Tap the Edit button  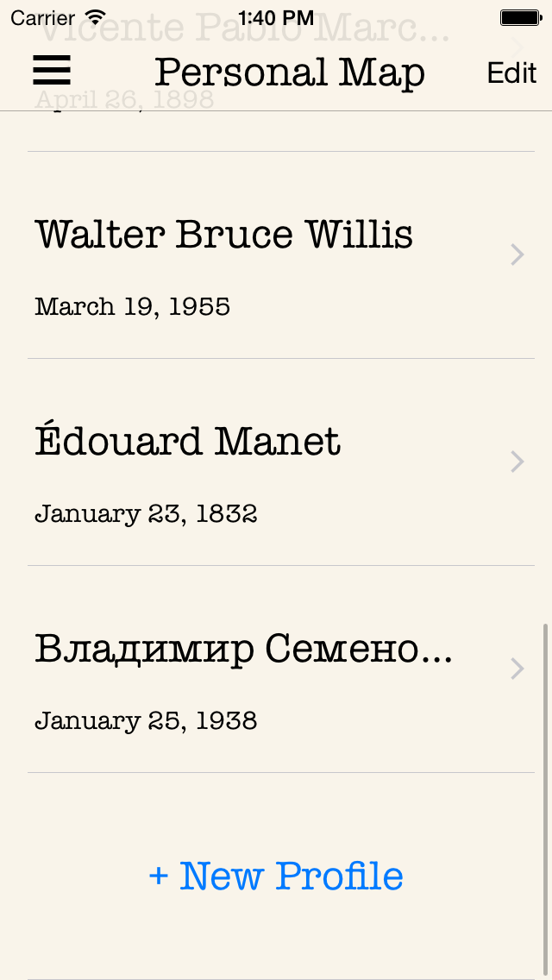511,73
